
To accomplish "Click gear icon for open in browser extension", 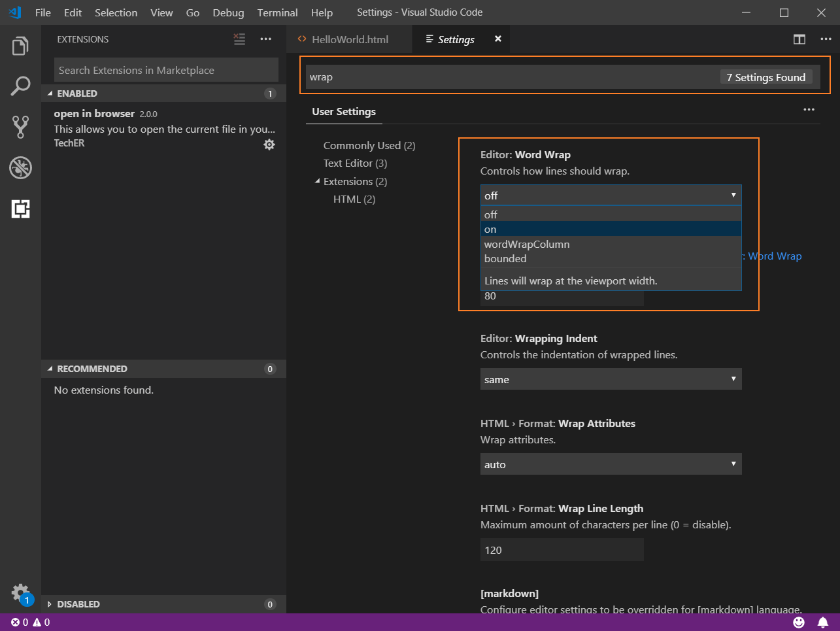I will tap(269, 145).
